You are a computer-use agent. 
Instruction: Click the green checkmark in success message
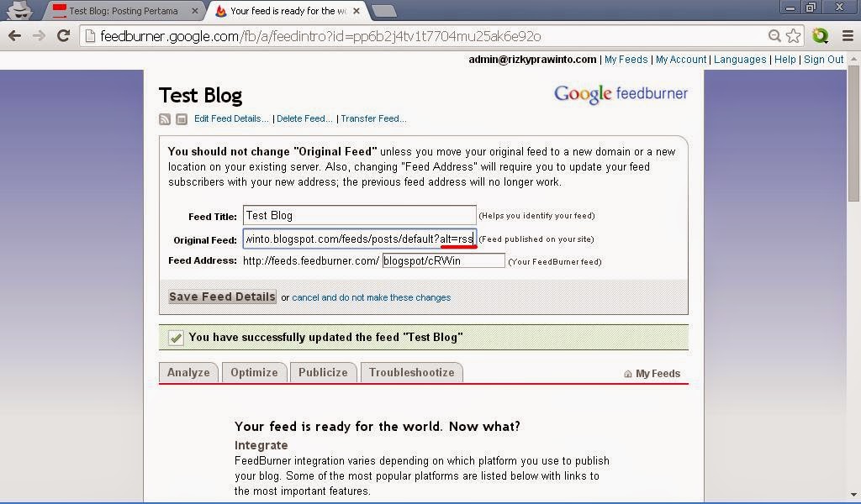(176, 338)
